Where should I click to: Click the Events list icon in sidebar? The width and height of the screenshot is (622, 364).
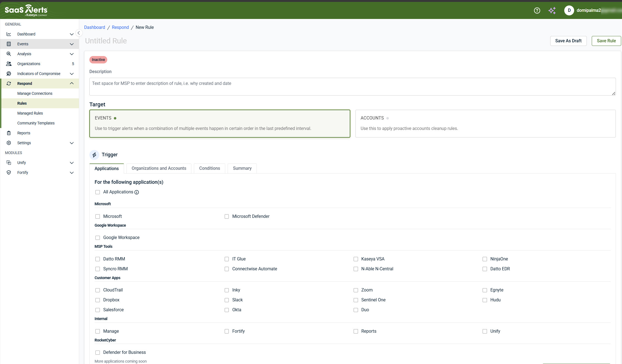tap(9, 44)
